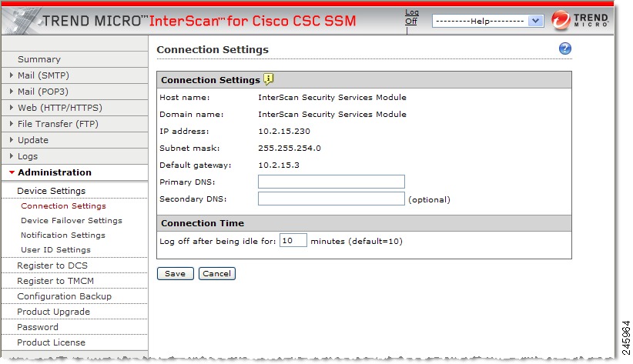Click the idle timeout minutes field
Viewport: 633px width, 364px height.
[293, 241]
